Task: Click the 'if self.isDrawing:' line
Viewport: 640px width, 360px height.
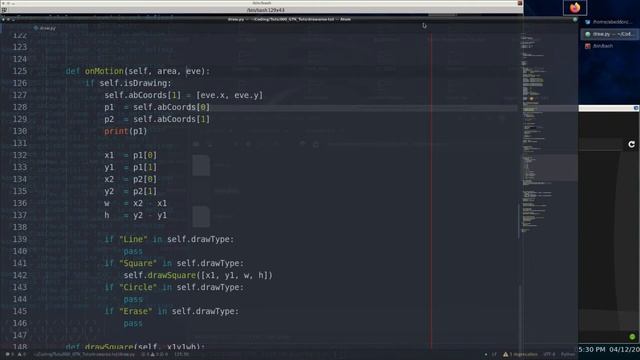Action: coord(128,83)
